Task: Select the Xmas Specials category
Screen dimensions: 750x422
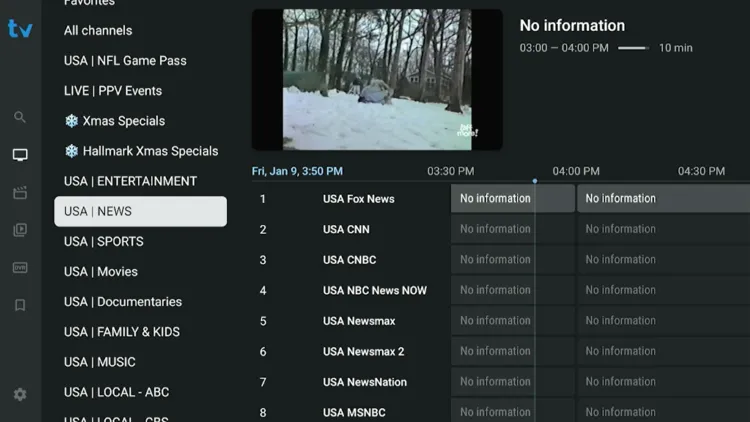Action: point(115,121)
